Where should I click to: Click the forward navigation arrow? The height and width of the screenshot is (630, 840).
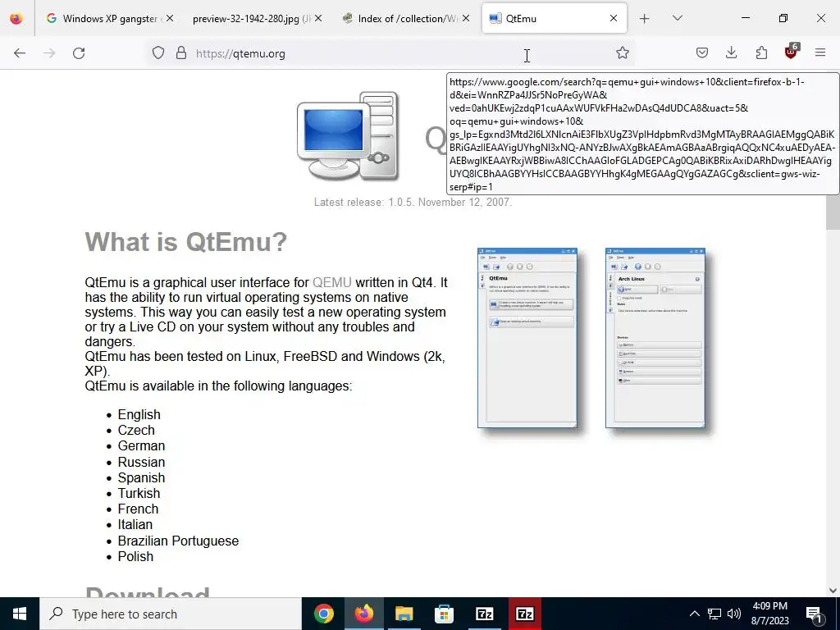pyautogui.click(x=49, y=53)
